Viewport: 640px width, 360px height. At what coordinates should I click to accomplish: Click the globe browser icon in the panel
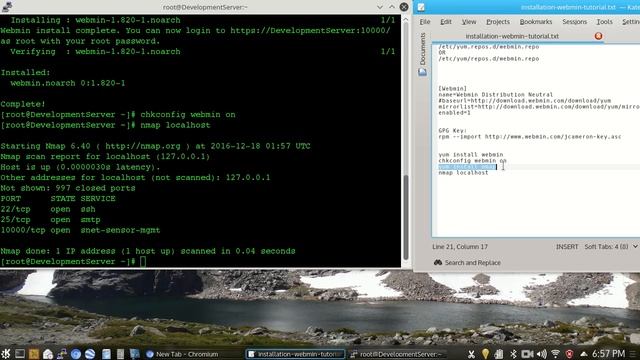coord(90,353)
